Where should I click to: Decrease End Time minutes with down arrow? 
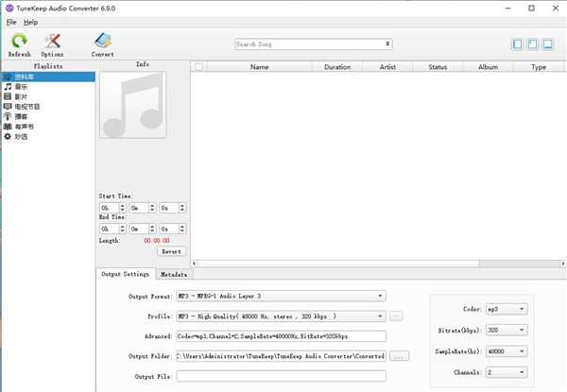pyautogui.click(x=152, y=230)
